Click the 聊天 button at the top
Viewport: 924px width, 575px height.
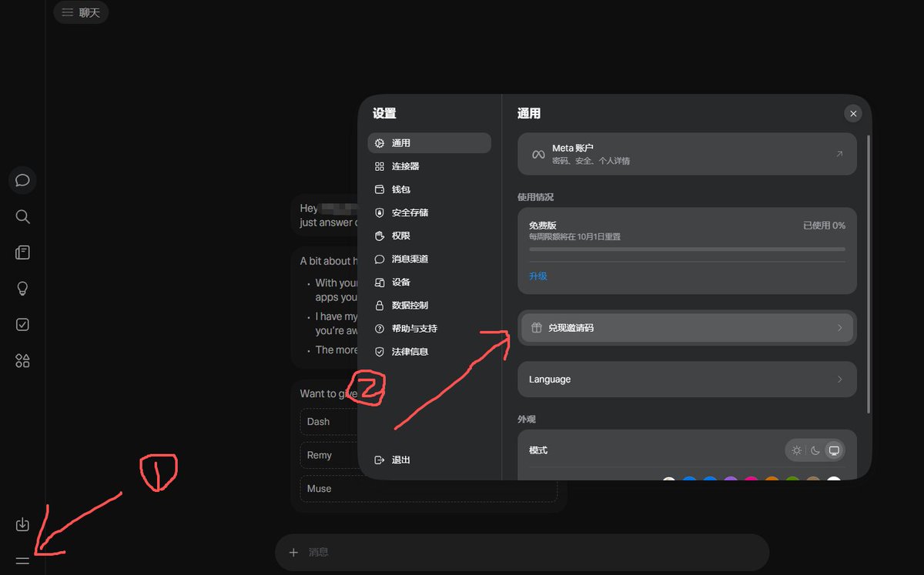[x=81, y=12]
